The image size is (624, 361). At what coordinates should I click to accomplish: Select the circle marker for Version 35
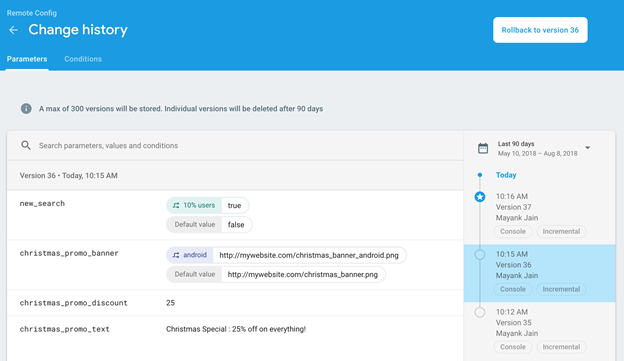[480, 312]
